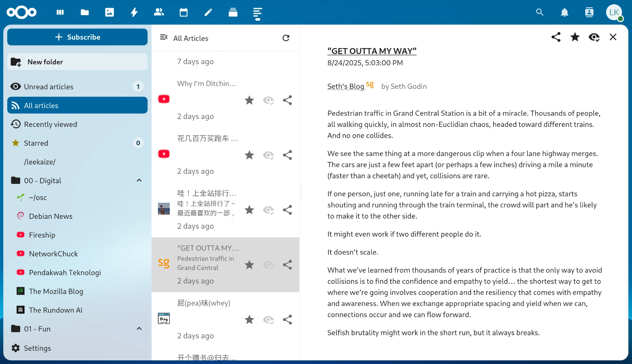
Task: Open the Notes pencil icon
Action: click(x=208, y=13)
